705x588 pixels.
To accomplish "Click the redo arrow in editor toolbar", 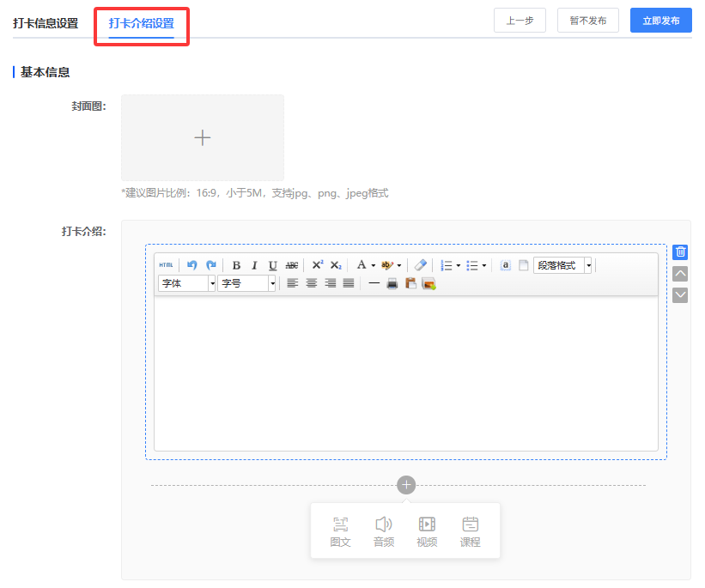I will pos(210,265).
